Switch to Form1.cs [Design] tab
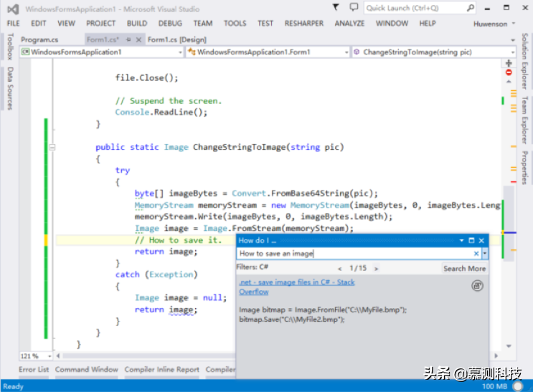 click(177, 39)
